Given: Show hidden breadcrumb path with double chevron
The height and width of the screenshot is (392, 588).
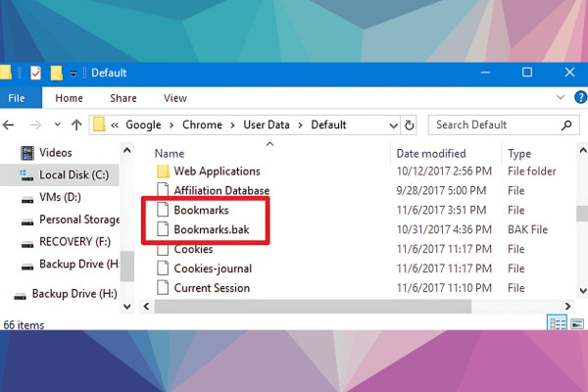Looking at the screenshot, I should pyautogui.click(x=115, y=125).
